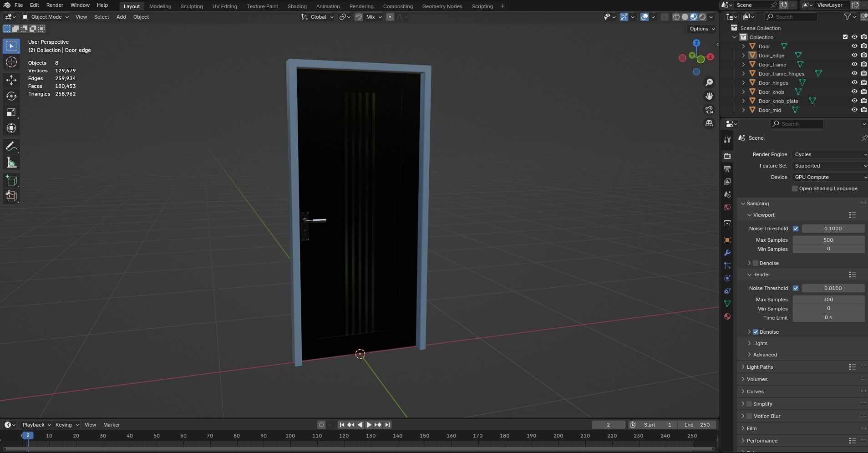Hide Door_knob object with eye icon
868x453 pixels.
[854, 92]
